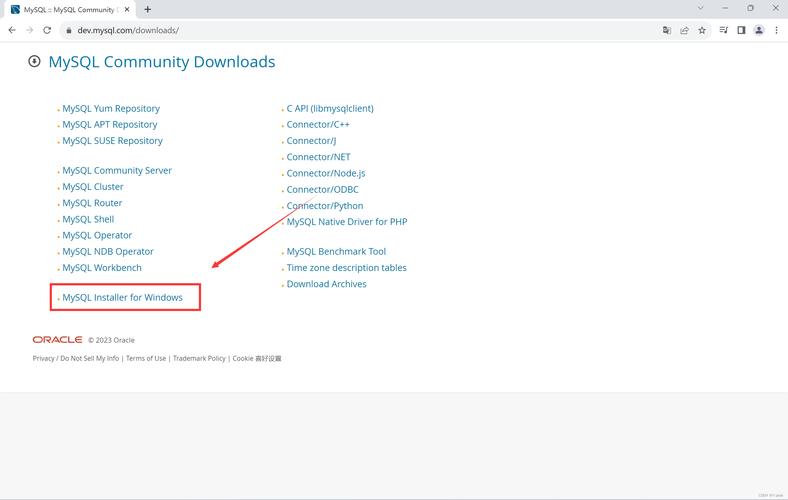Open Terms of Use footer link
This screenshot has width=788, height=500.
pyautogui.click(x=146, y=358)
